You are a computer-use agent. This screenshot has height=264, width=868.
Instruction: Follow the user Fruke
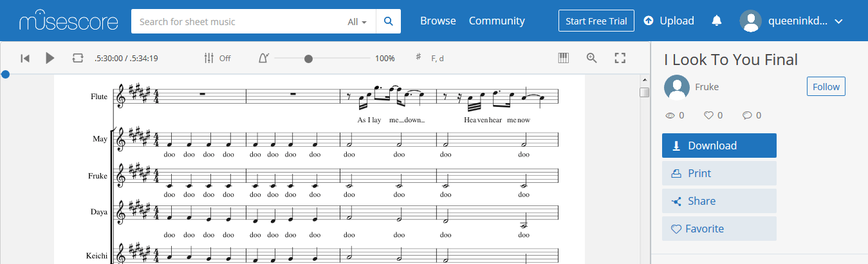[826, 87]
